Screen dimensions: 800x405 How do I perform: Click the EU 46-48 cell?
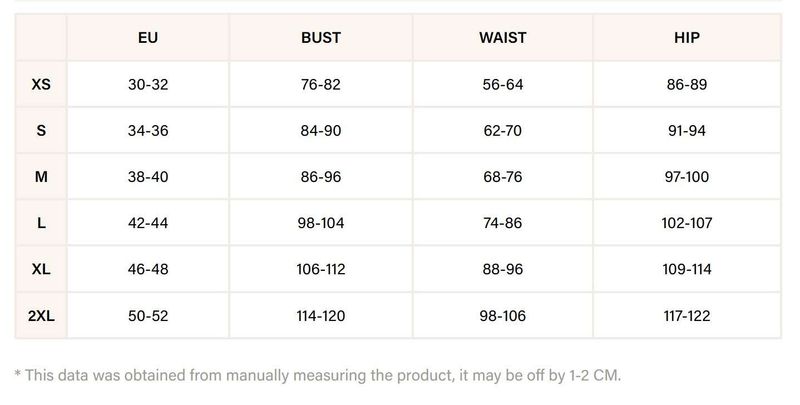(148, 269)
